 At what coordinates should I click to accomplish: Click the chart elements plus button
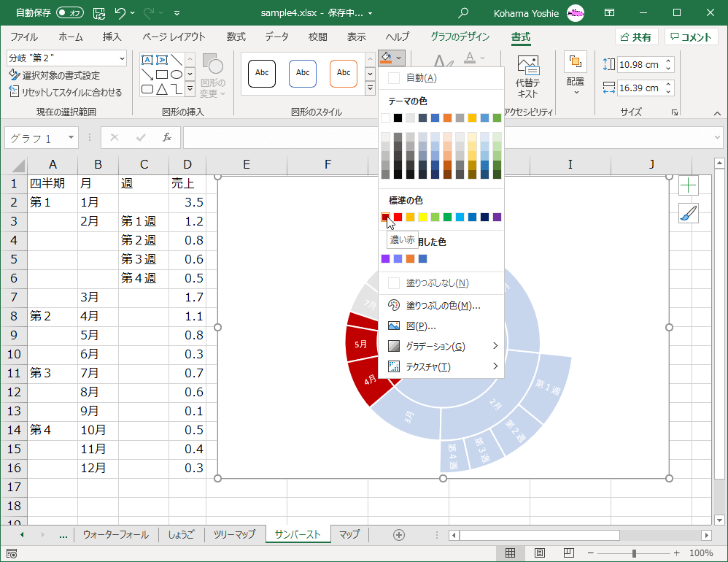pyautogui.click(x=689, y=185)
